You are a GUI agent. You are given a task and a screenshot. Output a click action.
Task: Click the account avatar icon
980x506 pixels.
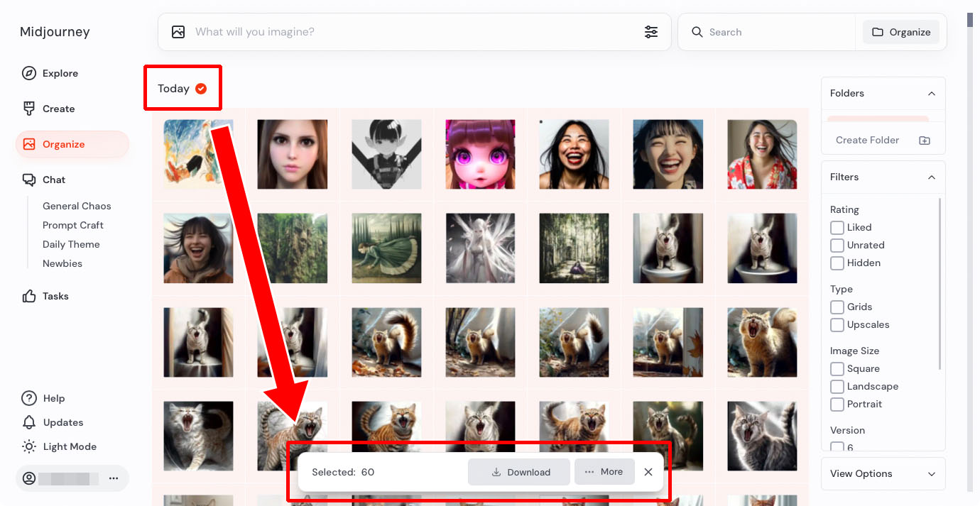(x=29, y=478)
